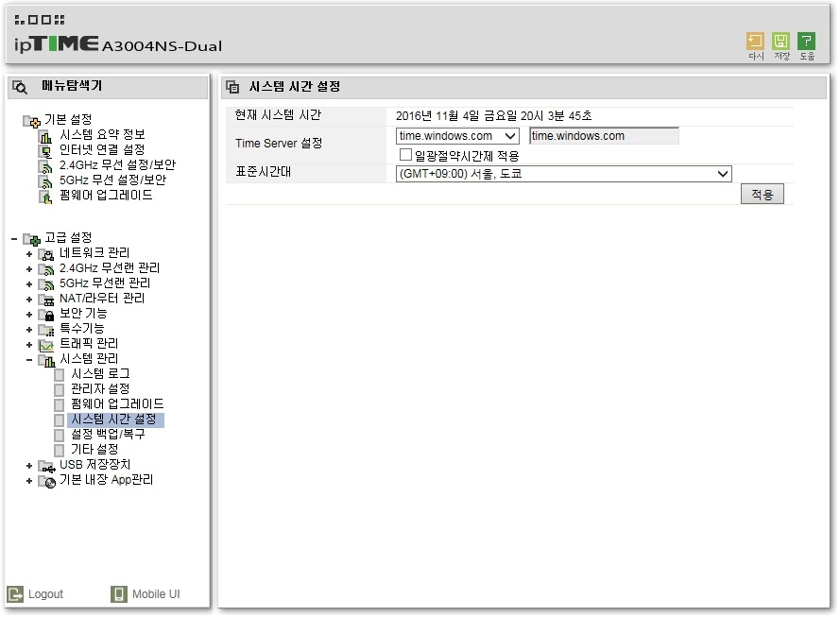Click the 메뉴탐색기 search icon
The width and height of the screenshot is (840, 617).
pos(20,87)
